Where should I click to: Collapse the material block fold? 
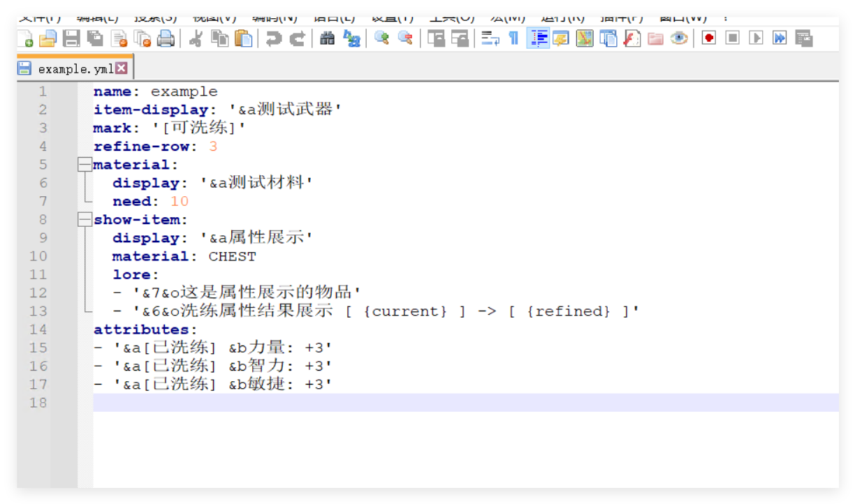pos(84,164)
